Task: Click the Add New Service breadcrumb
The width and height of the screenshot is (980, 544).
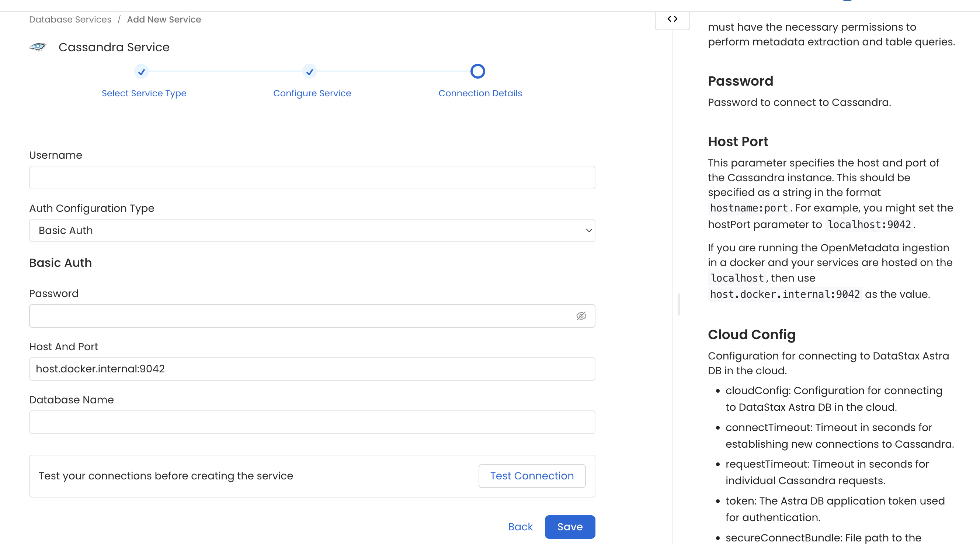Action: tap(164, 19)
